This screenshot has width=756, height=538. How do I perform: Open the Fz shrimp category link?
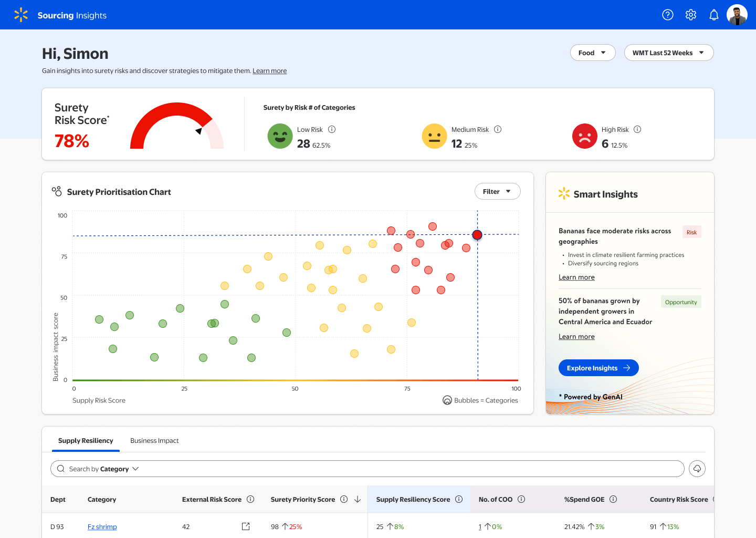[x=102, y=526]
